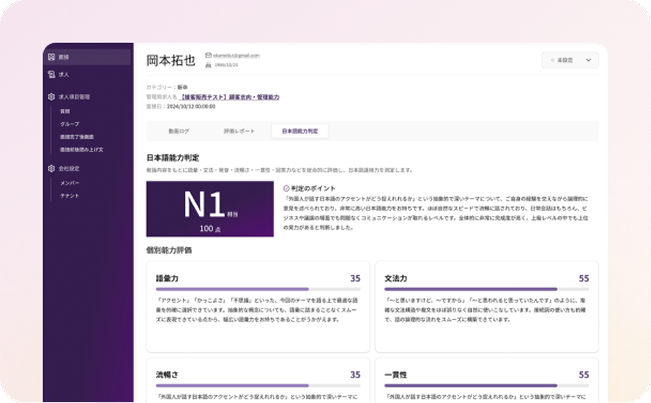Switch to the 動画ログ tab
Screen dimensions: 651x403
coord(179,131)
